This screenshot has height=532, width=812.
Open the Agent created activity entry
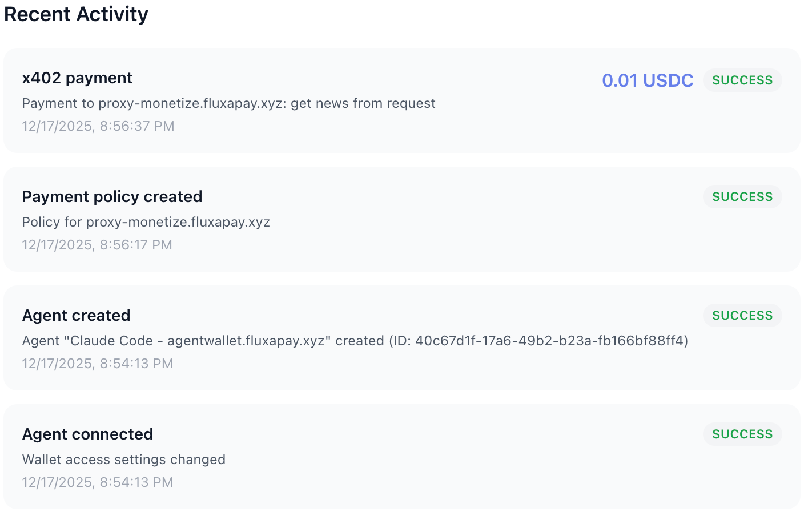click(76, 316)
